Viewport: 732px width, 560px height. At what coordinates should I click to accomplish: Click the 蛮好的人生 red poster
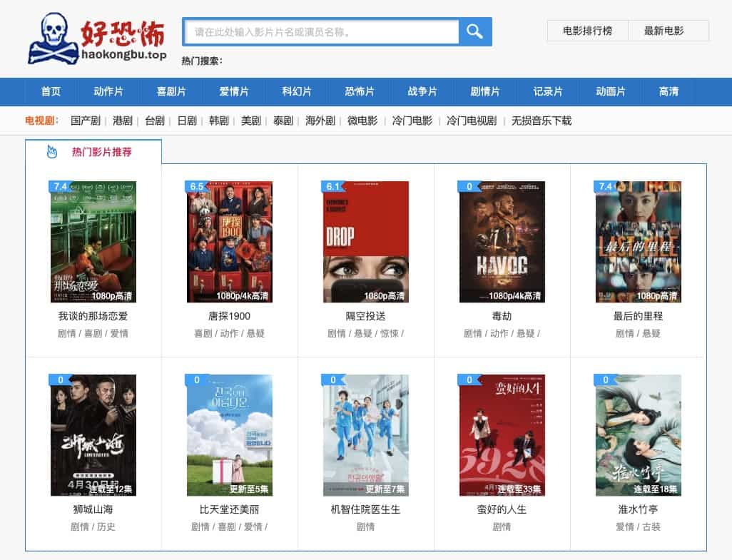pyautogui.click(x=502, y=435)
